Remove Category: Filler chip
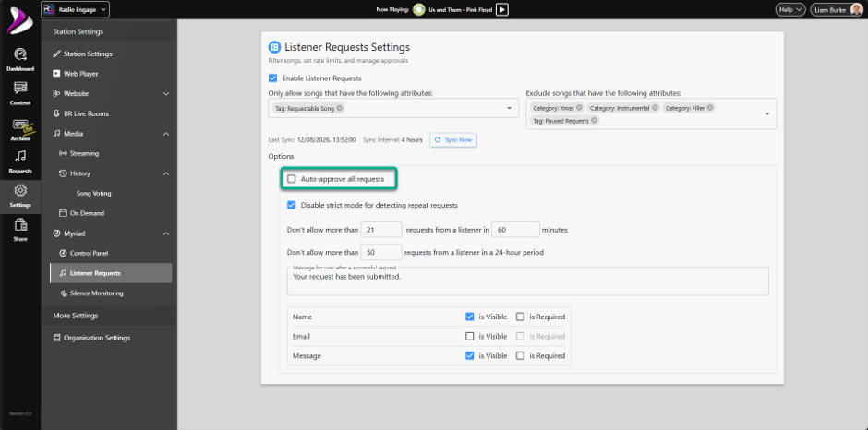The image size is (868, 430). (x=710, y=108)
